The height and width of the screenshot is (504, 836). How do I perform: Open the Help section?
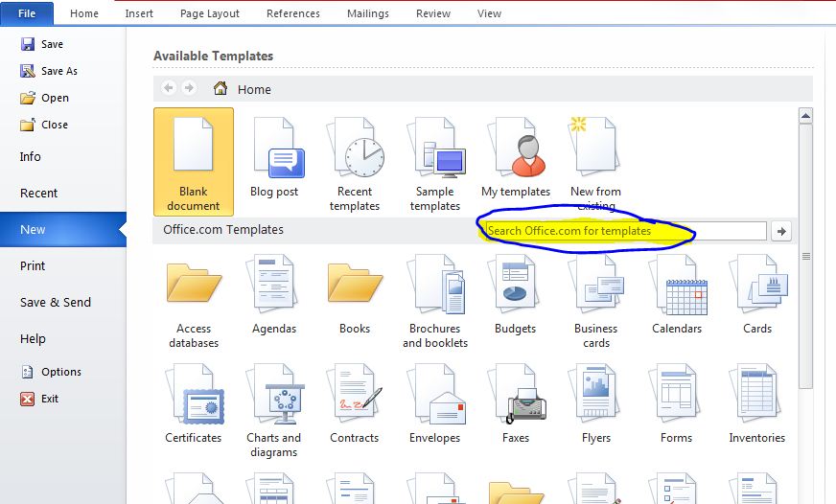coord(33,338)
